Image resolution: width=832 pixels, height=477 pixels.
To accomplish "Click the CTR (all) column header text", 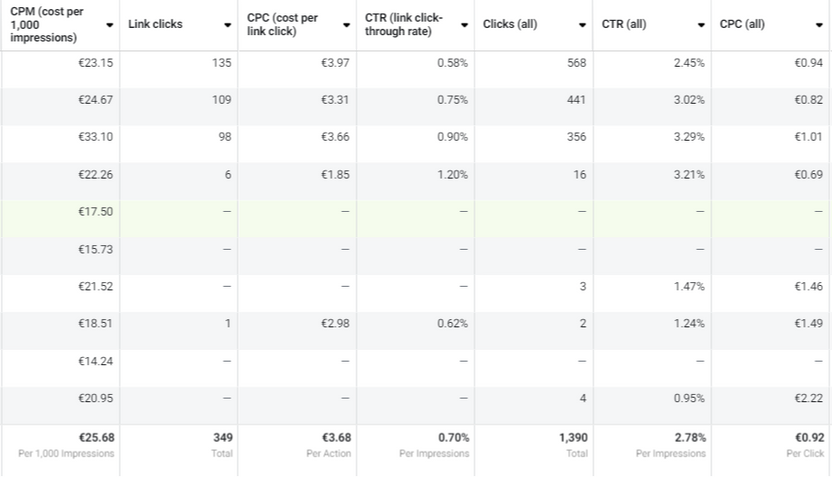I will 623,24.
